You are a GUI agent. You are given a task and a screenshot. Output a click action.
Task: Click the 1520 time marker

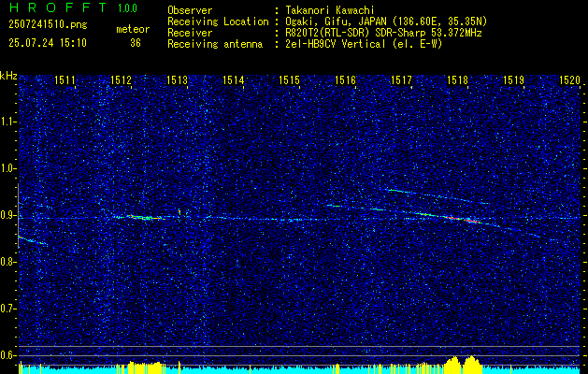(x=569, y=79)
